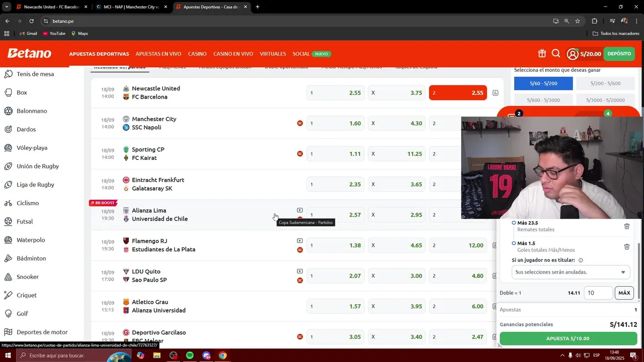Show info about non-starter player rule
The width and height of the screenshot is (644, 362).
pyautogui.click(x=581, y=260)
